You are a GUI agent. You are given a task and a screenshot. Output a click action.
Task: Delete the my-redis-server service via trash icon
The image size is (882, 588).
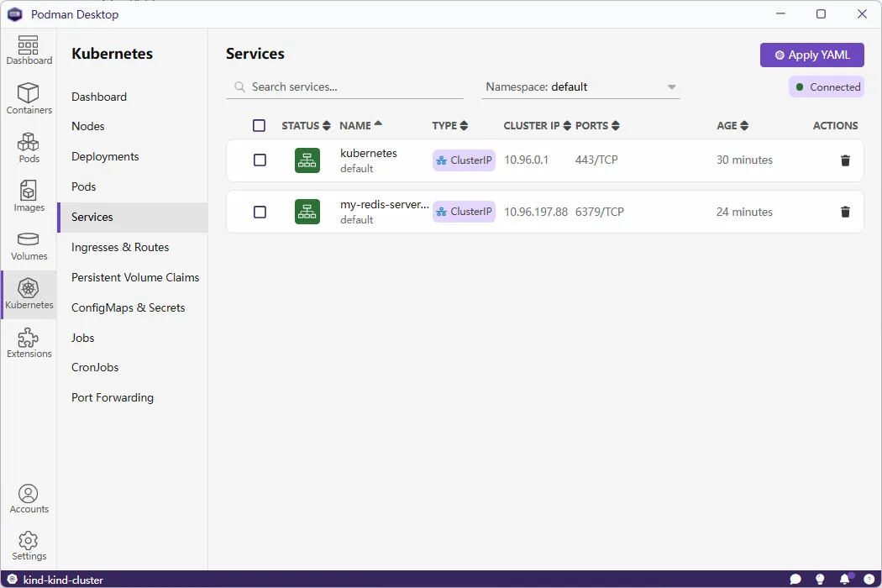click(x=845, y=212)
